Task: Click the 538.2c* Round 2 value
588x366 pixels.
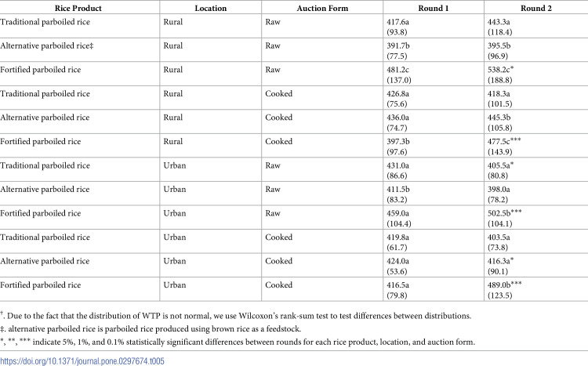Action: (x=501, y=70)
